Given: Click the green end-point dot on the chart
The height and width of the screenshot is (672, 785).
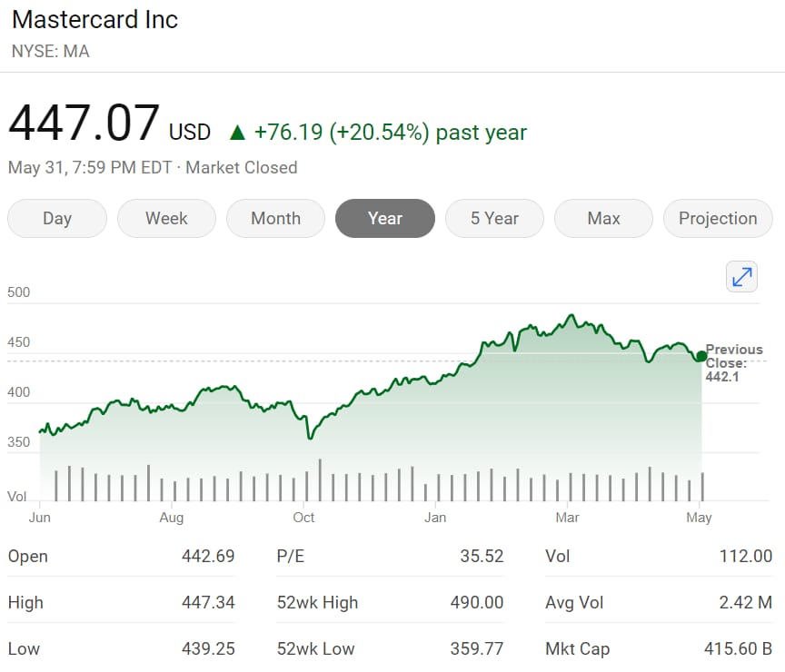Looking at the screenshot, I should coord(701,356).
